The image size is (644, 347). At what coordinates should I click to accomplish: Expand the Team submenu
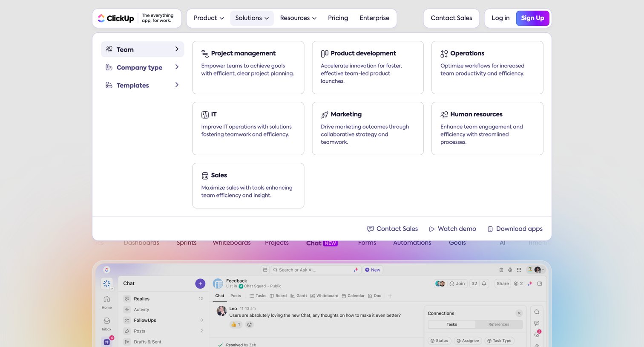(143, 49)
